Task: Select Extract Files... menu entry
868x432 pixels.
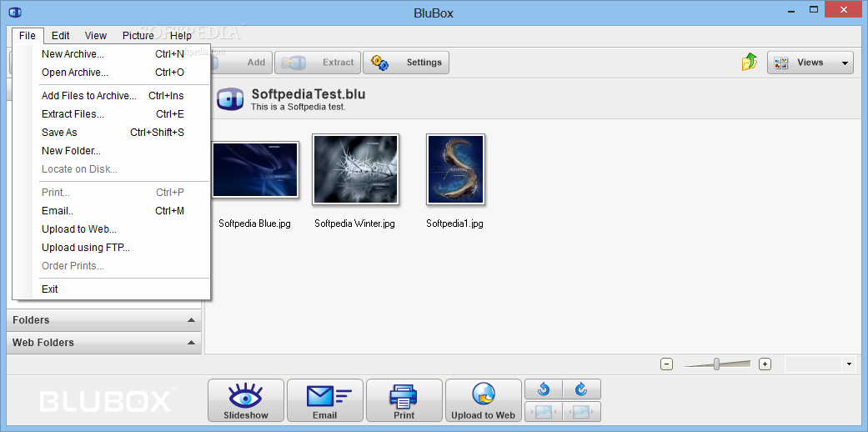Action: click(x=113, y=114)
